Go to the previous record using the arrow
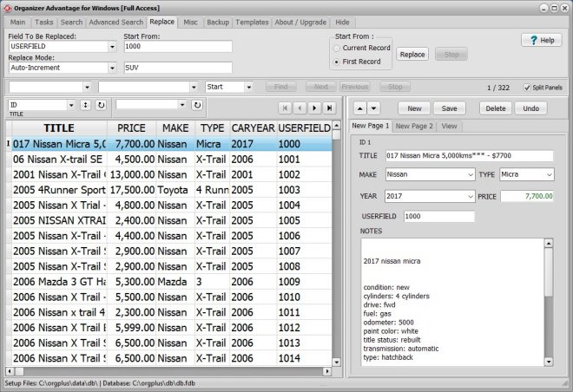Screen dimensions: 573x392 click(300, 108)
